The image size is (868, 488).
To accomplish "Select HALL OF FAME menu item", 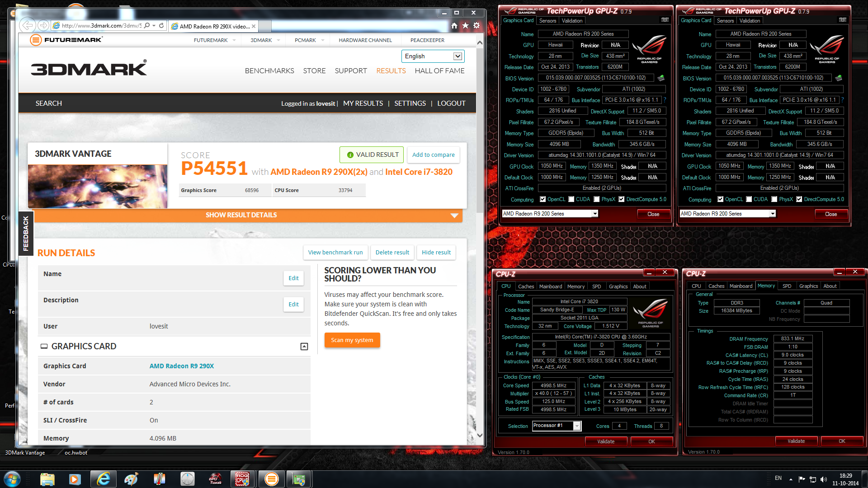I will pos(439,71).
